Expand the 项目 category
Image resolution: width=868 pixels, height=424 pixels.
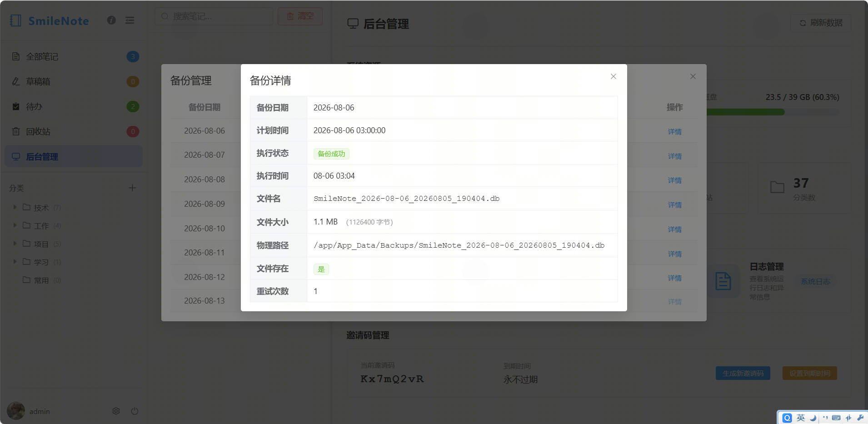click(15, 244)
